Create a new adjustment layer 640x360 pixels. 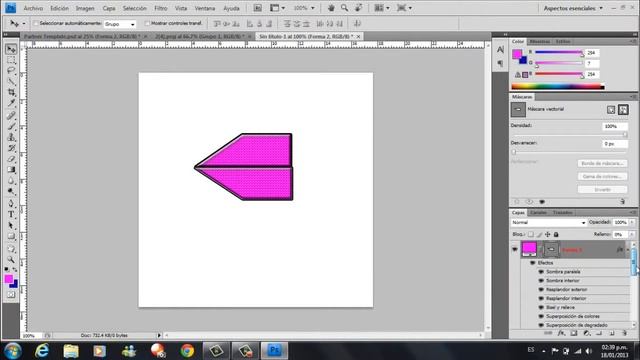click(587, 333)
